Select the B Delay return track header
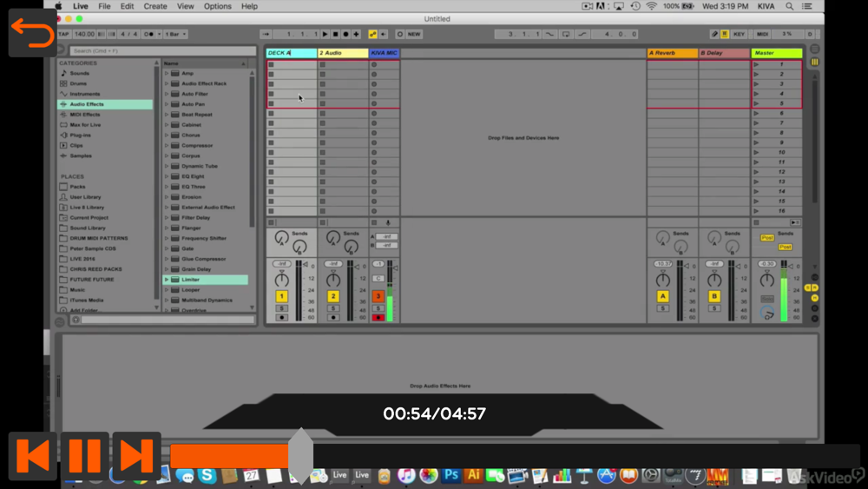This screenshot has width=868, height=489. 724,53
